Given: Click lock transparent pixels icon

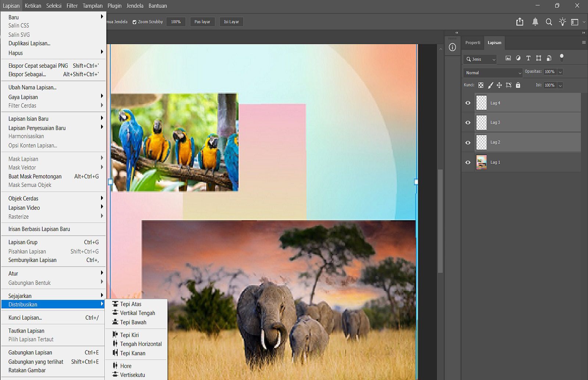Looking at the screenshot, I should click(x=481, y=85).
